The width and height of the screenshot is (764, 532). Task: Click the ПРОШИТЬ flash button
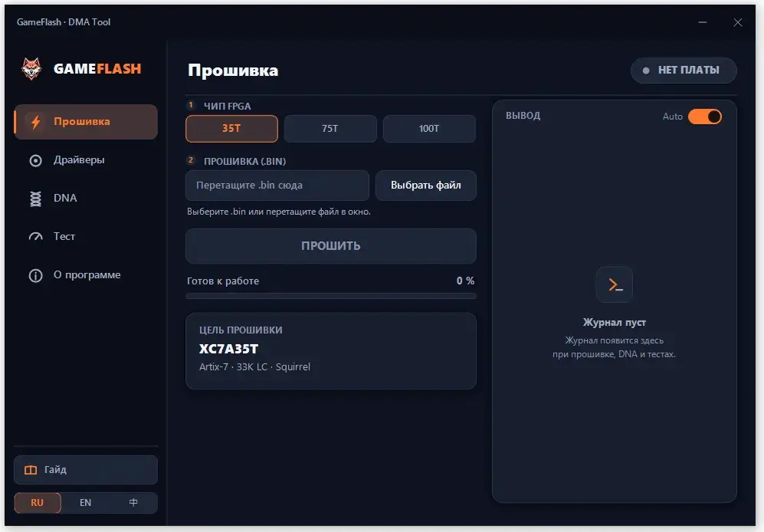click(331, 246)
